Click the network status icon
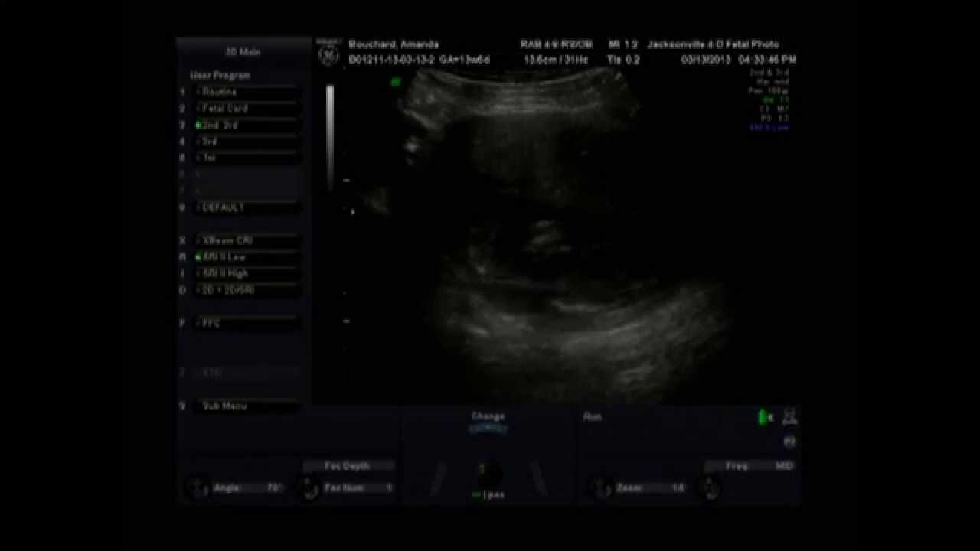980x551 pixels. coord(791,416)
